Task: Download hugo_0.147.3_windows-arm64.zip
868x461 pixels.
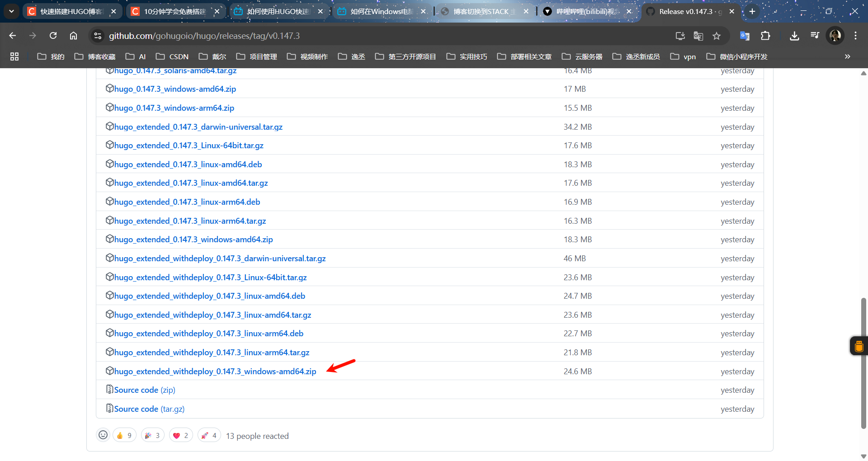Action: (174, 108)
